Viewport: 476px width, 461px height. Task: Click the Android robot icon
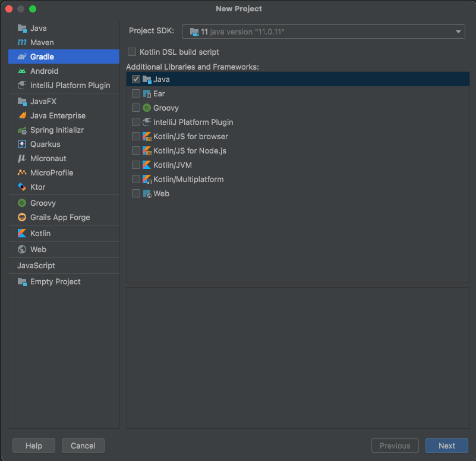click(22, 71)
